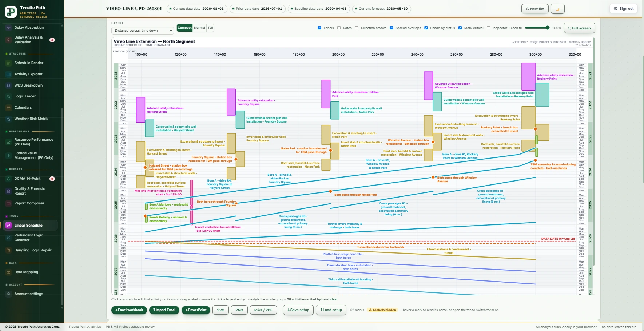Click the Calendars sidebar icon
The width and height of the screenshot is (644, 331).
pos(8,108)
